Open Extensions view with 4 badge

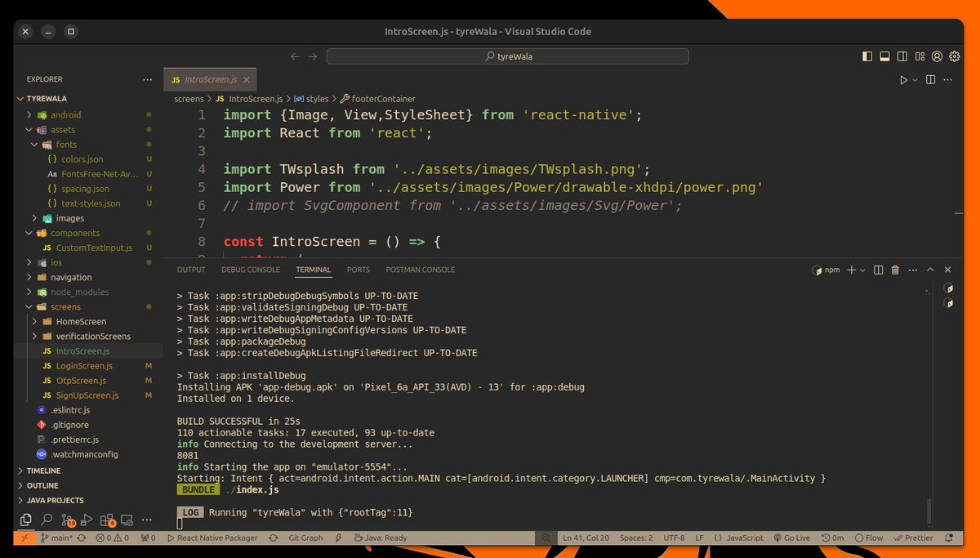[107, 520]
